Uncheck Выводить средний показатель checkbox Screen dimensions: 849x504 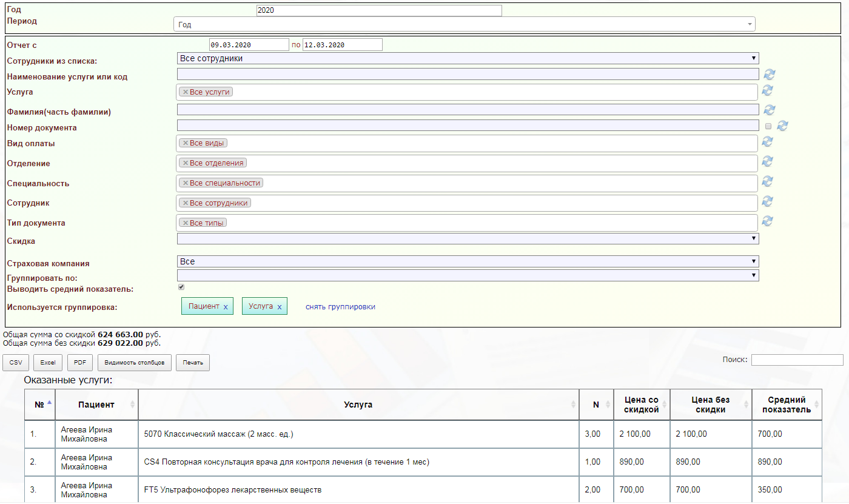point(181,287)
